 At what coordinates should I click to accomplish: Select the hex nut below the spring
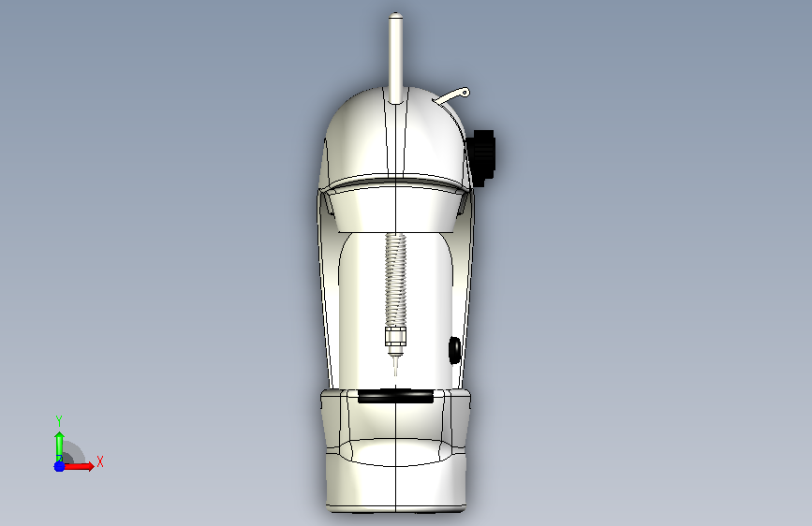(x=395, y=336)
